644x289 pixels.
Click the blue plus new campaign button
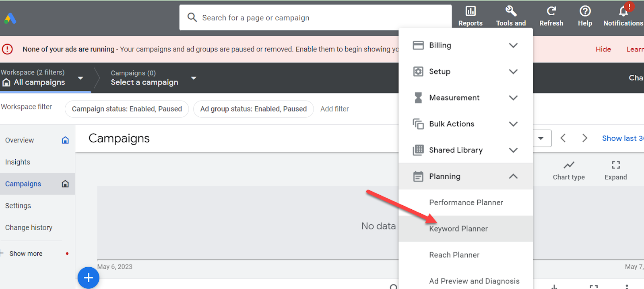tap(89, 278)
